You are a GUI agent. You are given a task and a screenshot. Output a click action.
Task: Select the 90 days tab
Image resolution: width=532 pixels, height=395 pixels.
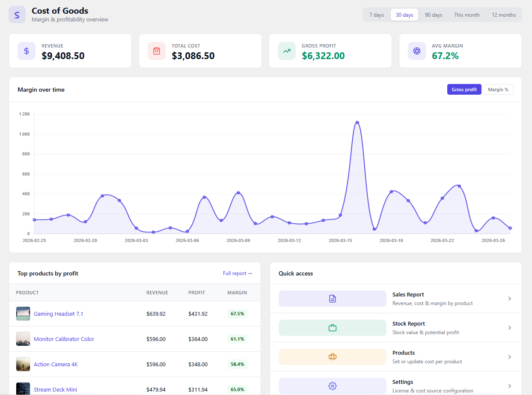tap(433, 15)
